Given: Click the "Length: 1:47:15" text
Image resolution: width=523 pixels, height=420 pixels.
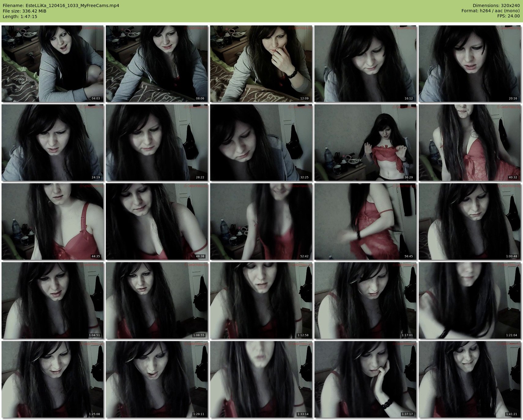Looking at the screenshot, I should coord(20,17).
